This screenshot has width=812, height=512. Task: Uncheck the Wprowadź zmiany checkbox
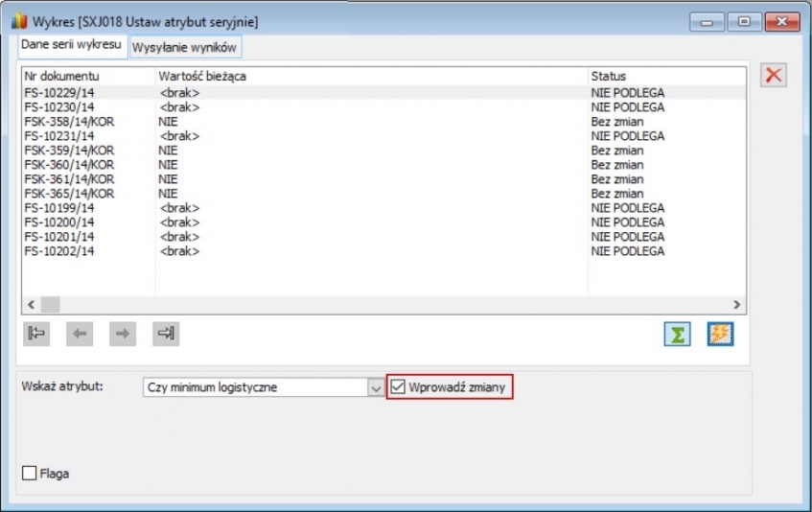[398, 386]
